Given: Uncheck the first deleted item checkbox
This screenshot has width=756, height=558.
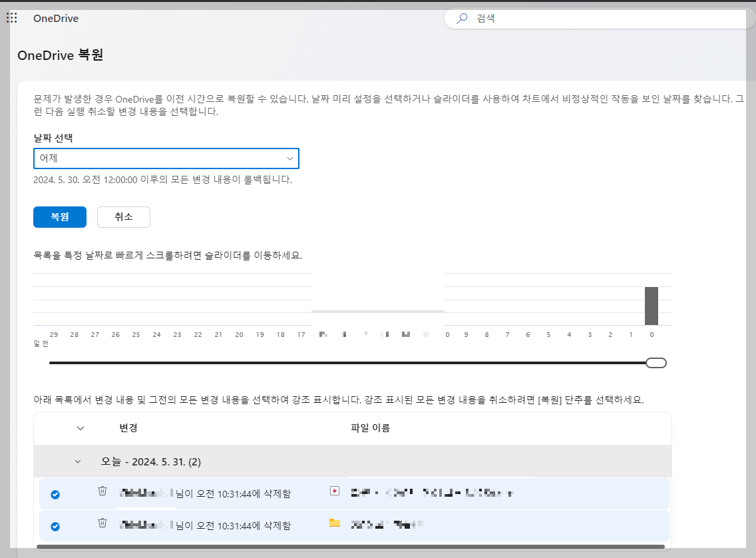Looking at the screenshot, I should pyautogui.click(x=55, y=494).
